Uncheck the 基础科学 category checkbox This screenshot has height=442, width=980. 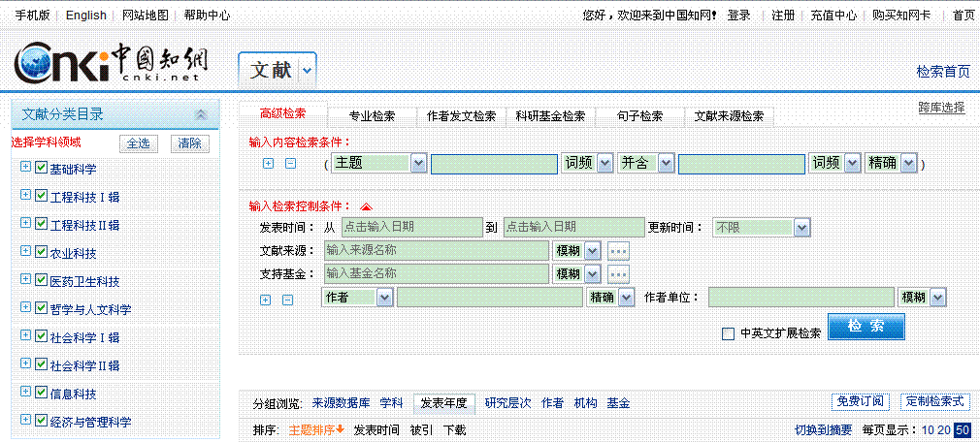coord(41,169)
